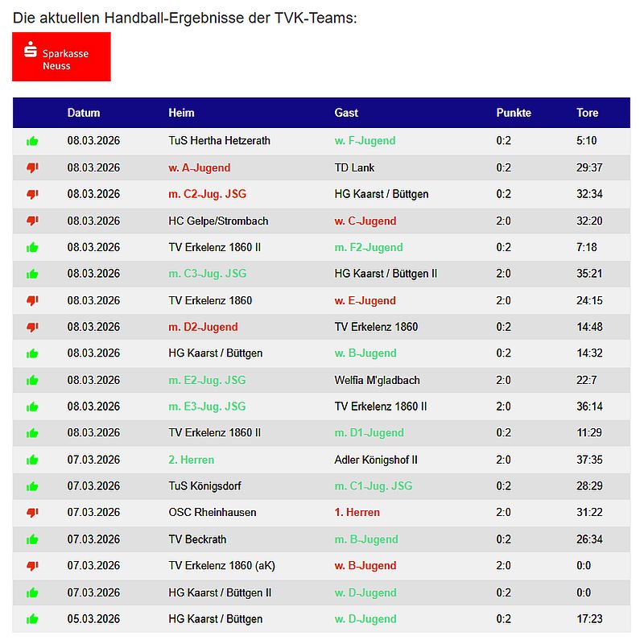This screenshot has width=644, height=644.
Task: Click thumbs-up icon in TuS Hertha Hetzerath row
Action: tap(32, 141)
